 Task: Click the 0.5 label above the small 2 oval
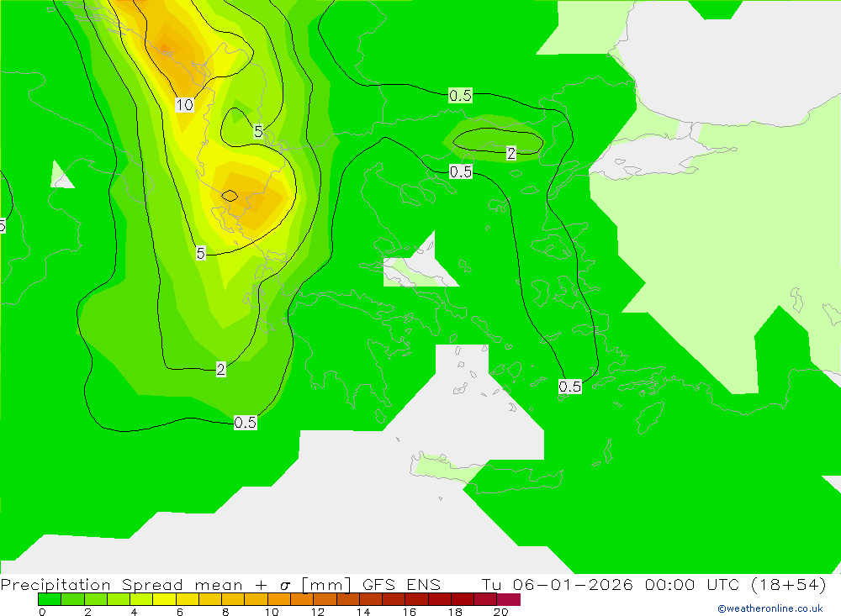(460, 96)
